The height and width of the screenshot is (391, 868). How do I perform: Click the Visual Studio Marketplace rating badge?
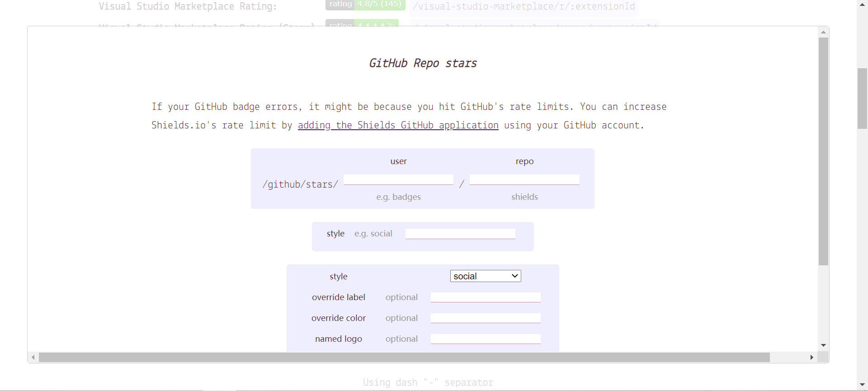365,5
